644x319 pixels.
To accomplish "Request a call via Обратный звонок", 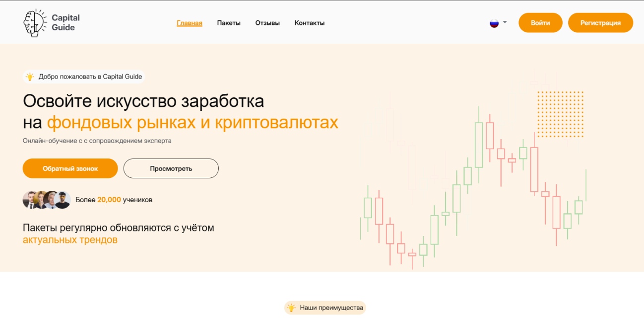I will click(x=70, y=168).
